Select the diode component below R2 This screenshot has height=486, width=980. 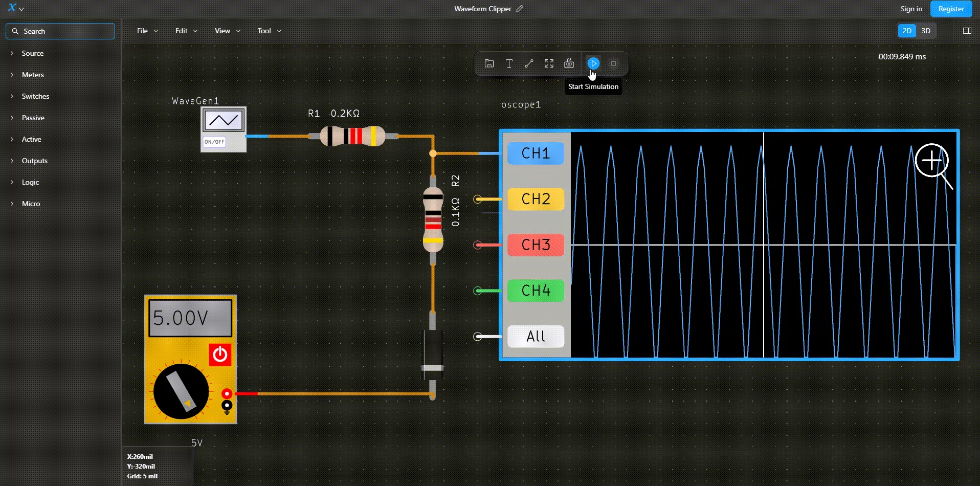(x=432, y=355)
